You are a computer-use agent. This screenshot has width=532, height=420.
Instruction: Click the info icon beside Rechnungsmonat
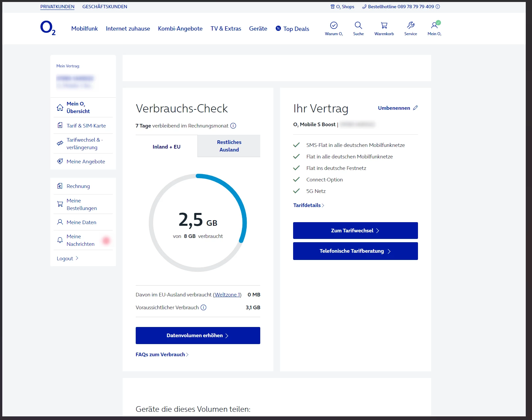point(233,126)
